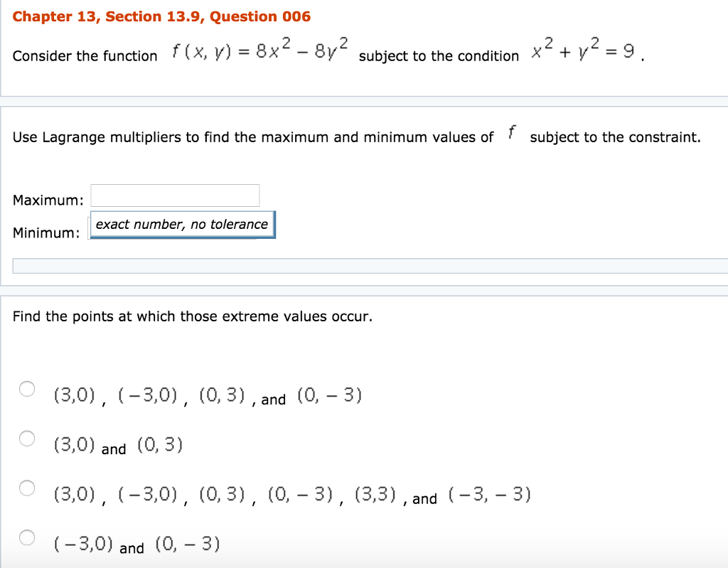Click the empty bar below the Minimum field
The width and height of the screenshot is (728, 568).
click(x=370, y=266)
